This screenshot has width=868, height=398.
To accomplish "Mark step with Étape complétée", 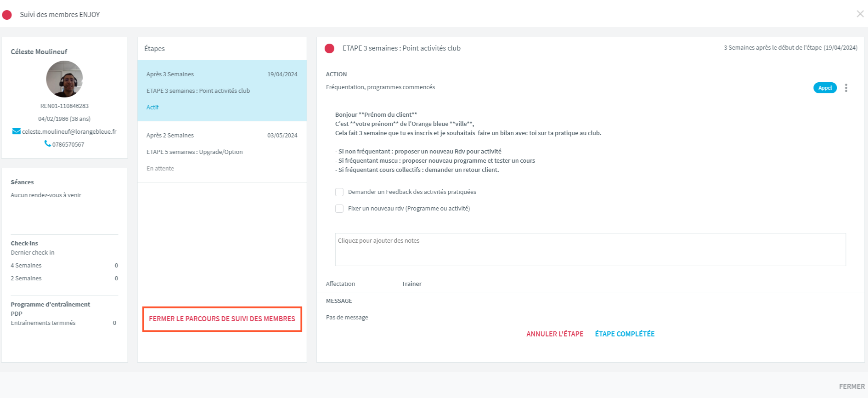I will pos(625,334).
